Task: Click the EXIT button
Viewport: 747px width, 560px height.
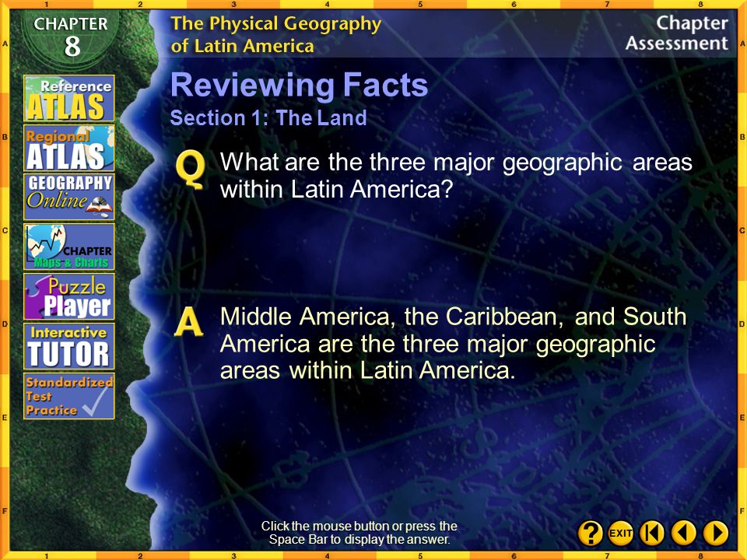Action: click(621, 532)
